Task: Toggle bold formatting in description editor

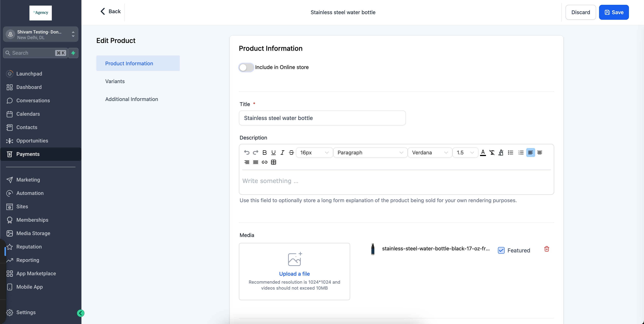Action: 264,153
